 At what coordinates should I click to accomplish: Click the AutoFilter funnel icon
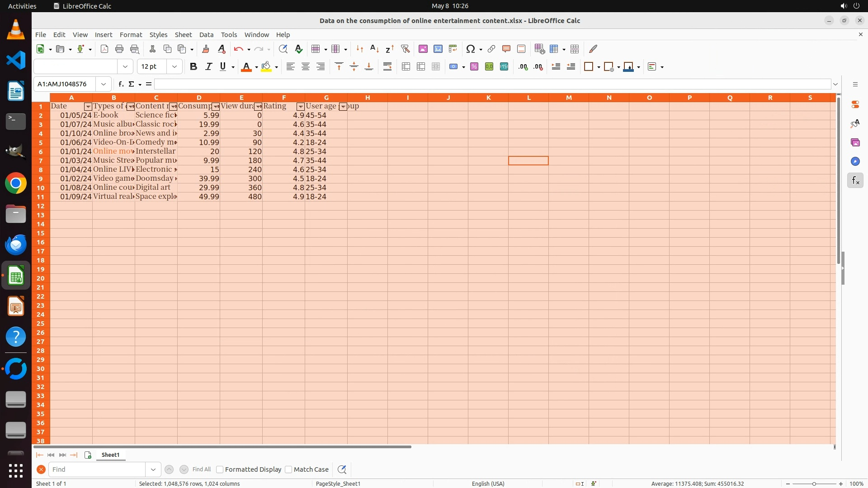(405, 49)
